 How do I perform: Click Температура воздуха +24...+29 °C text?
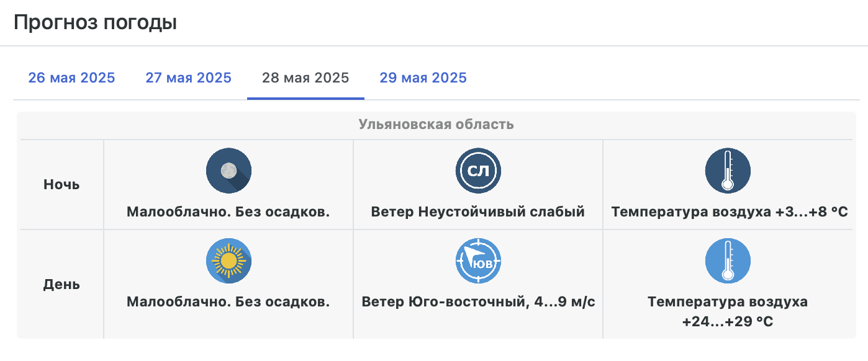tap(728, 312)
